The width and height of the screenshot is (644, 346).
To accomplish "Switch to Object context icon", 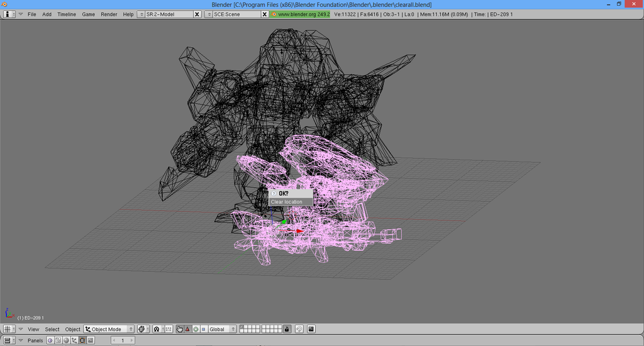I will pyautogui.click(x=74, y=340).
